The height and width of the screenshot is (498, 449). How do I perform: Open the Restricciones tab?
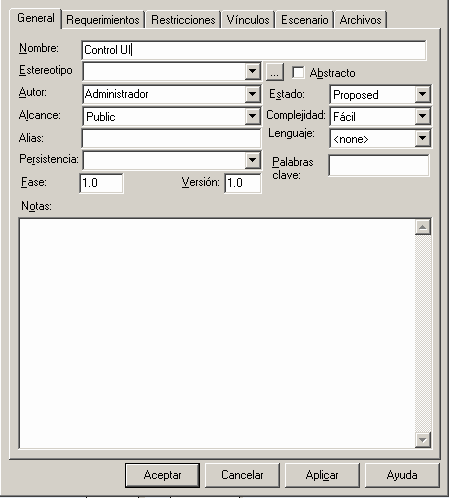(x=183, y=20)
